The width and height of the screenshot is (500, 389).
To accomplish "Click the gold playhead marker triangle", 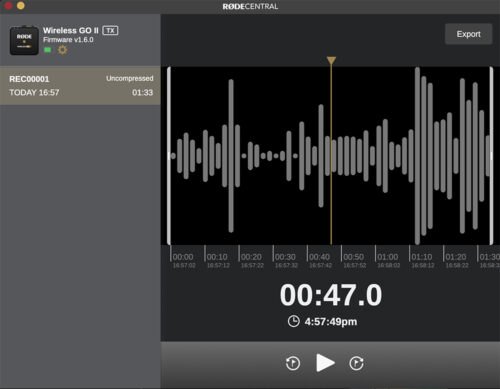I will (x=331, y=60).
